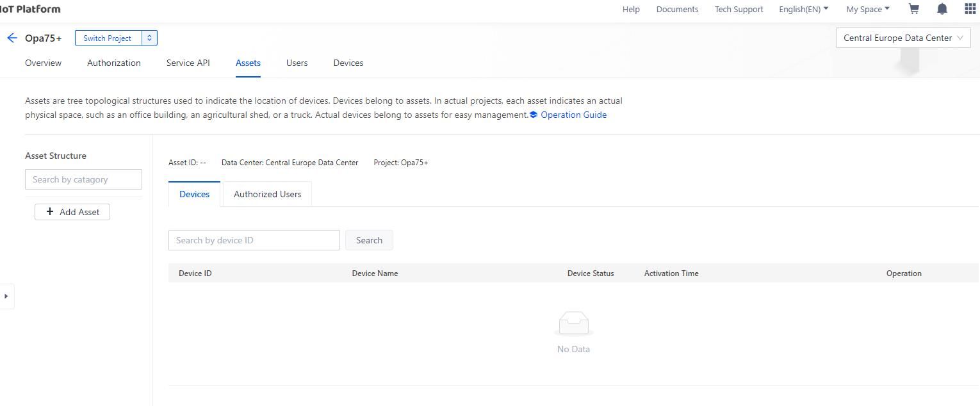Click the back arrow next to Opa75+
The height and width of the screenshot is (406, 980).
(x=12, y=38)
